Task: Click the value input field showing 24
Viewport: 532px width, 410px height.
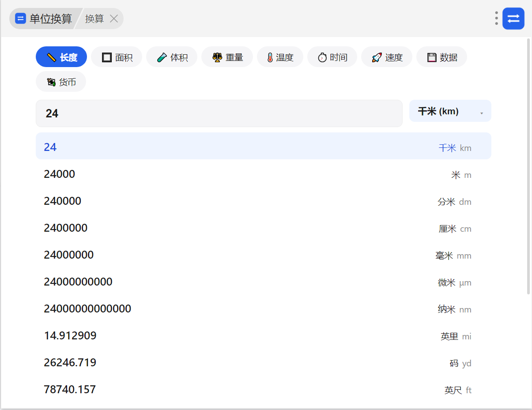Action: pyautogui.click(x=219, y=113)
